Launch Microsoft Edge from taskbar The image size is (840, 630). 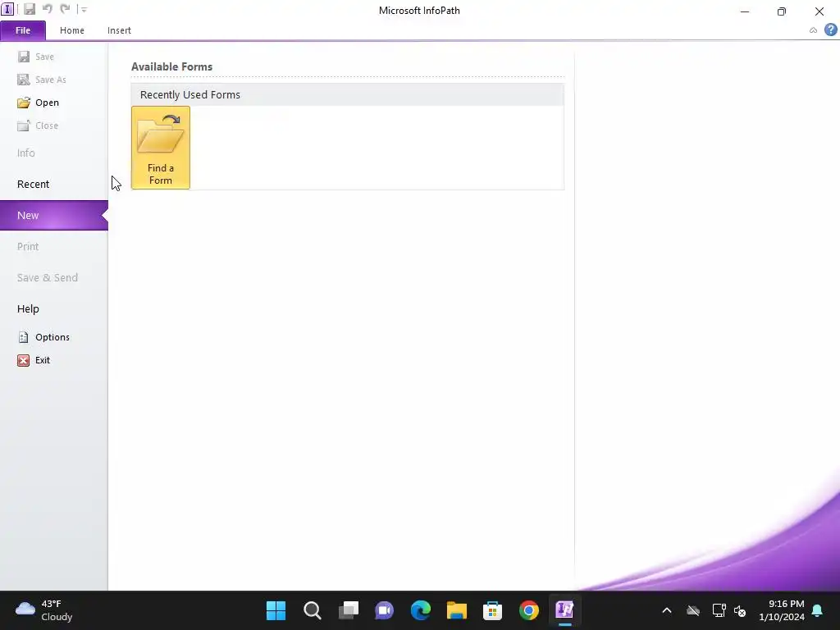pyautogui.click(x=421, y=610)
